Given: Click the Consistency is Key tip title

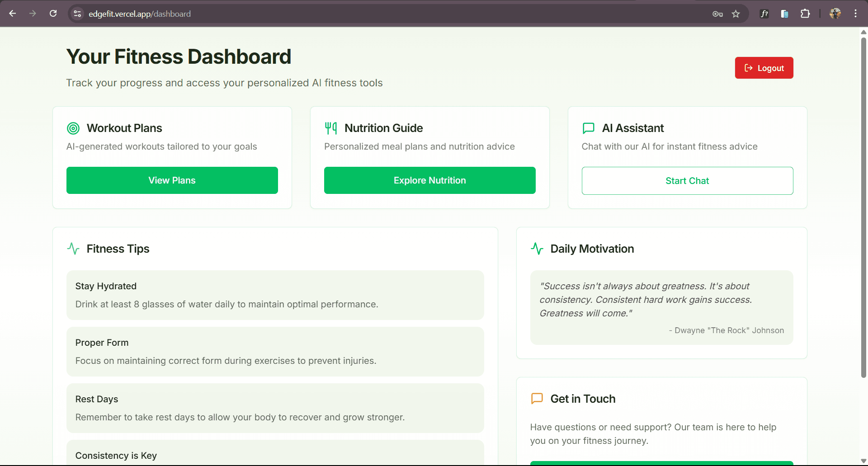Looking at the screenshot, I should [x=116, y=456].
